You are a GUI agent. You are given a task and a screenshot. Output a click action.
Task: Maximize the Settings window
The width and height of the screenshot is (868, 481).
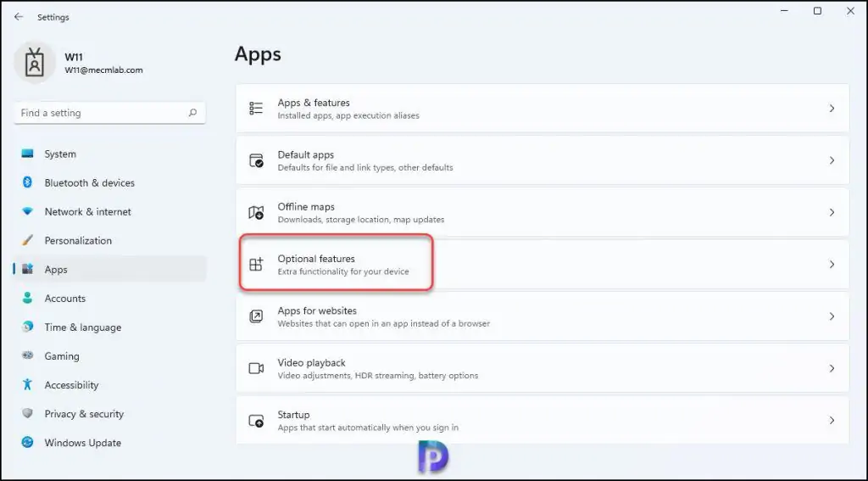[817, 11]
